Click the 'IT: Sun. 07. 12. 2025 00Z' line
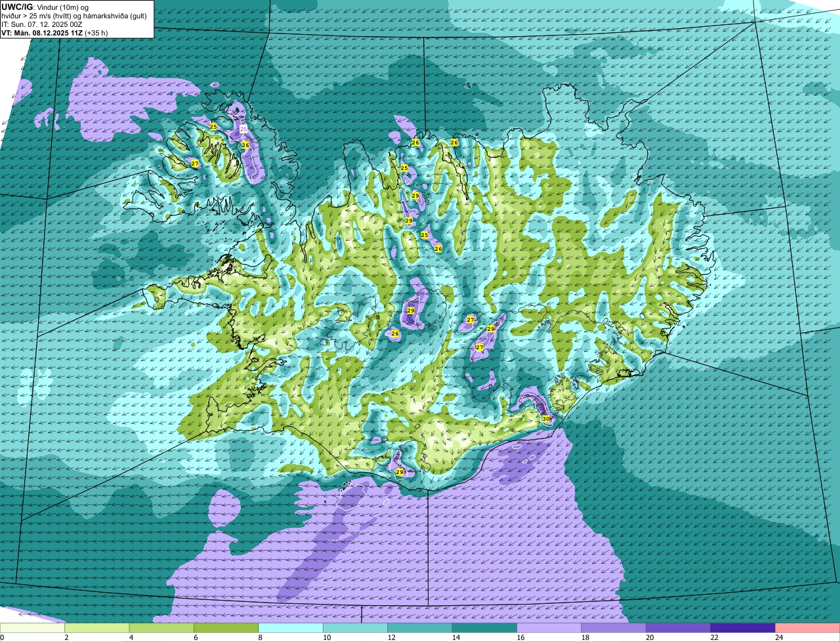 coord(43,24)
